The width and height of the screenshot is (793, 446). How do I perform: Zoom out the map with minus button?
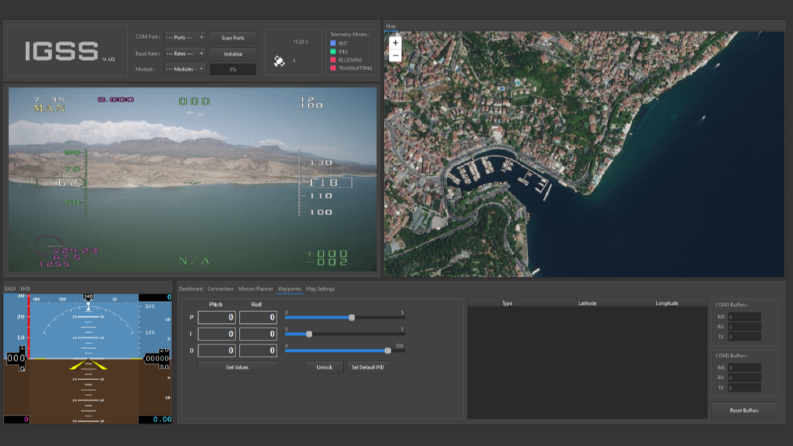tap(395, 55)
